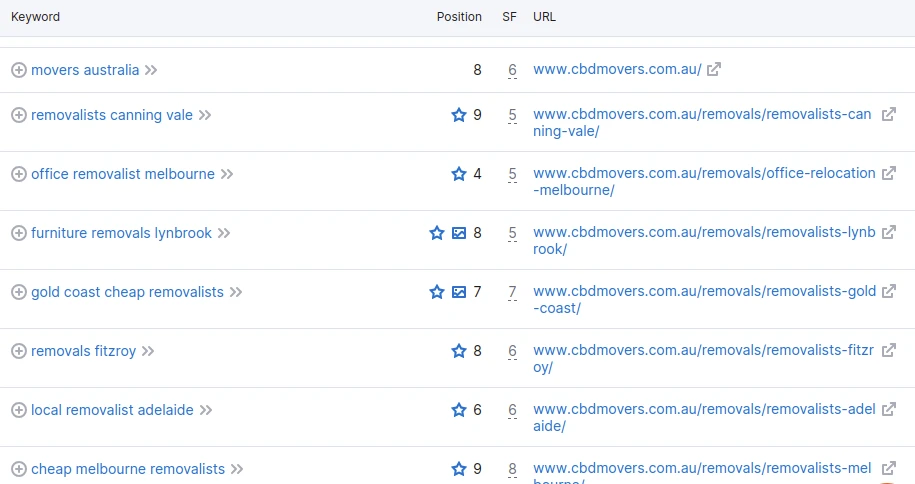Click SF value 6 for removals fitzroy
The width and height of the screenshot is (915, 484).
(512, 351)
